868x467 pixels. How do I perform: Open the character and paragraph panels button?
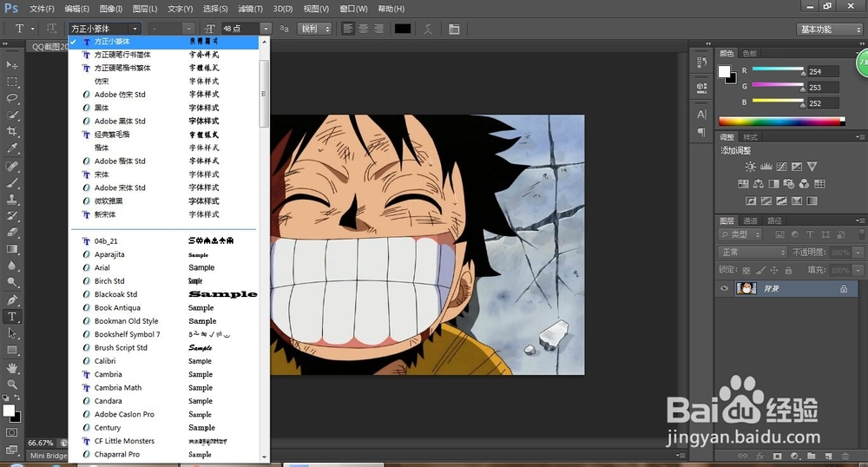(x=454, y=29)
